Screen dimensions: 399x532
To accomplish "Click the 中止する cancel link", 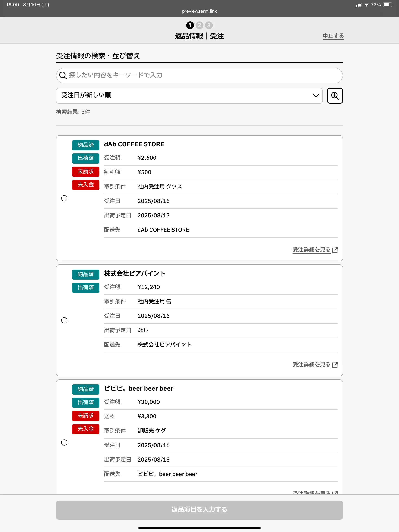I will tap(333, 36).
